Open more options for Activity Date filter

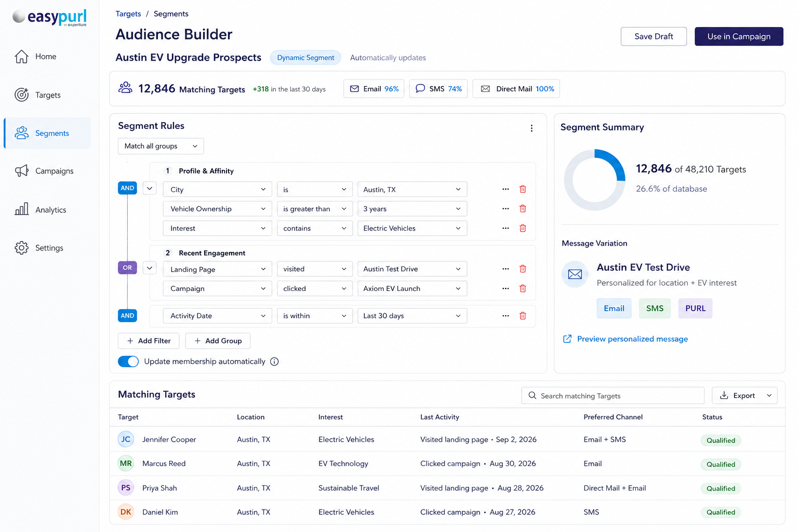(506, 316)
